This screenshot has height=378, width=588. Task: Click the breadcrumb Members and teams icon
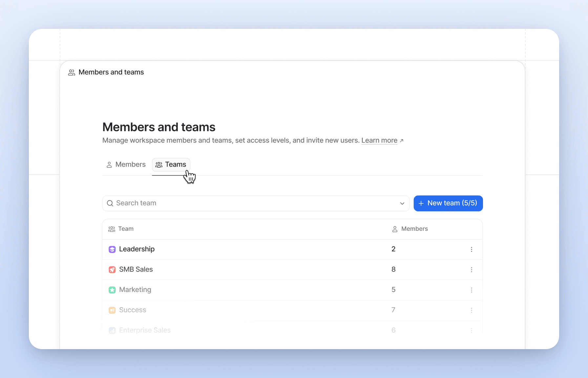72,73
